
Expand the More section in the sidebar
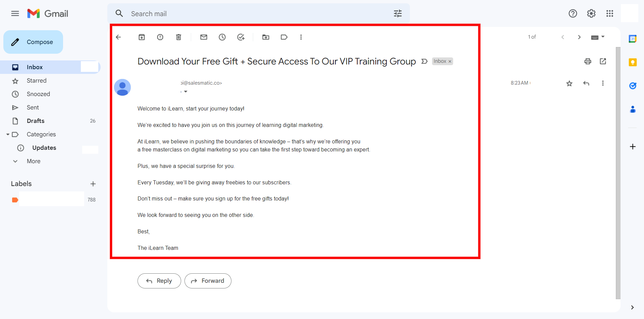[33, 161]
